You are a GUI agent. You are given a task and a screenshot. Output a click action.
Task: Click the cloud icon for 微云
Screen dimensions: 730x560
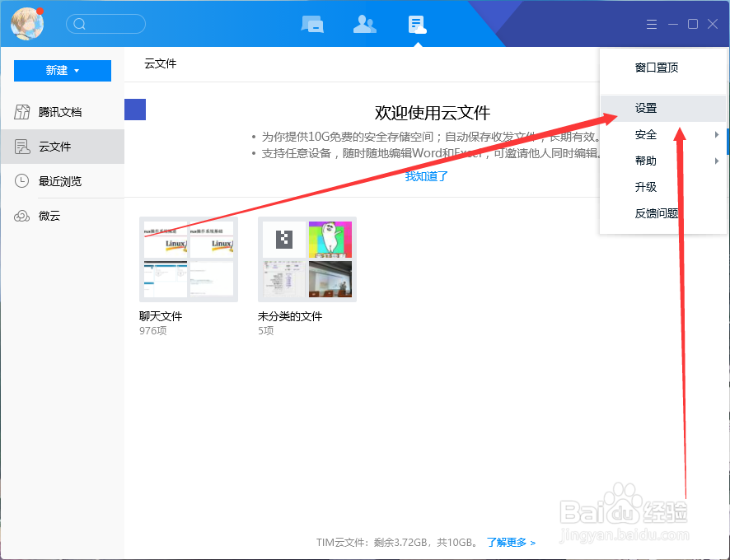click(x=22, y=216)
